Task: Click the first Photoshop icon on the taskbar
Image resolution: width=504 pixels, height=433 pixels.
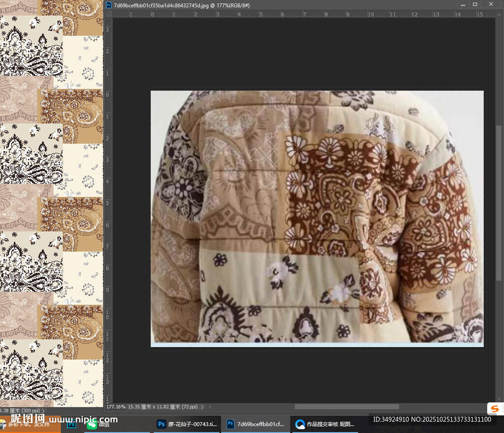Action: click(72, 424)
